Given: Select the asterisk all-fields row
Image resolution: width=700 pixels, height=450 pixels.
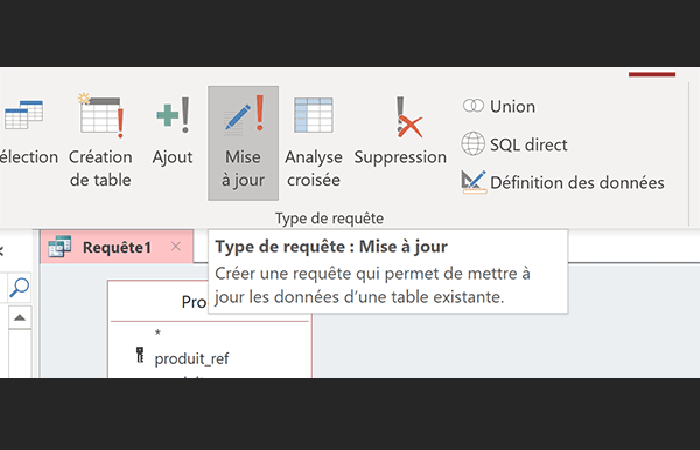Looking at the screenshot, I should click(x=158, y=333).
